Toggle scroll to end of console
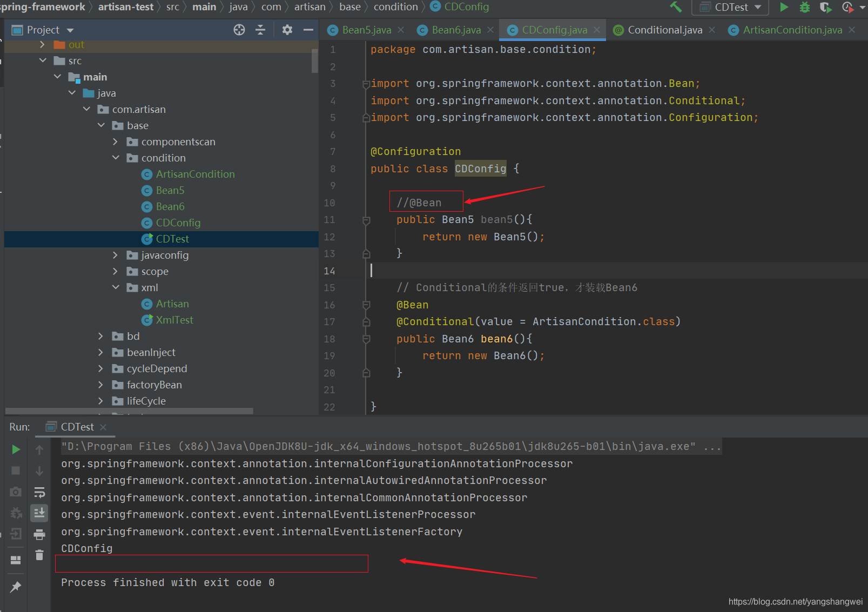Image resolution: width=868 pixels, height=612 pixels. [x=39, y=513]
